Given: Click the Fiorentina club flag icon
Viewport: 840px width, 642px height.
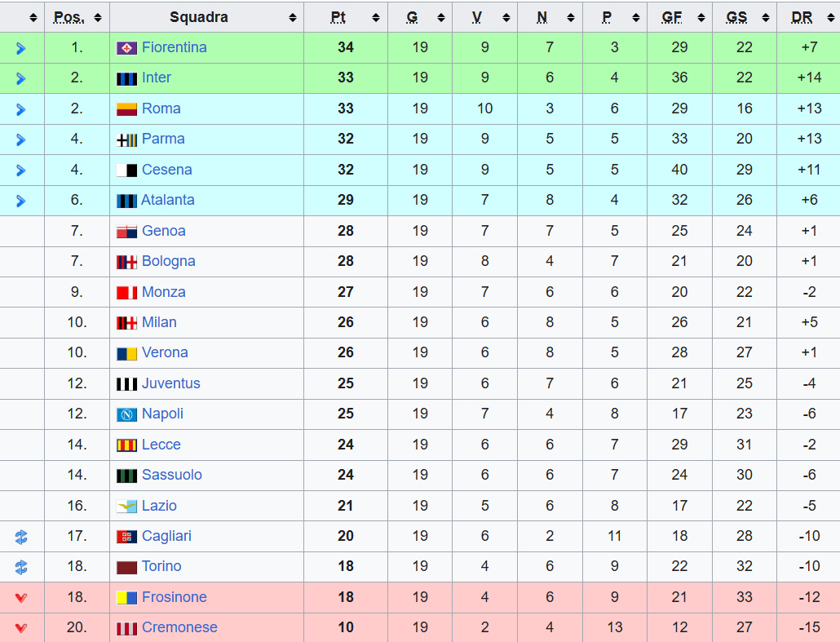Looking at the screenshot, I should 126,48.
